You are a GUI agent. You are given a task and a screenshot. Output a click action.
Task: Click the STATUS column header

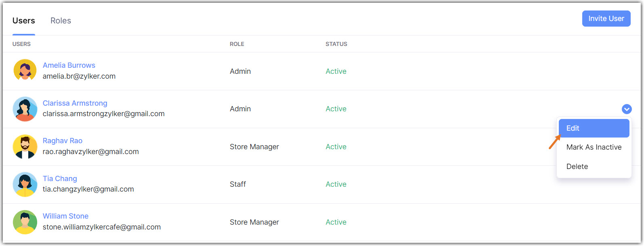(x=336, y=44)
